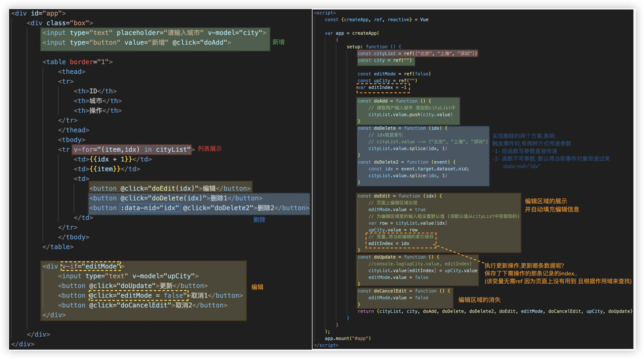The height and width of the screenshot is (359, 644).
Task: Click the 编辑区域的消失 annotation text
Action: coord(479,300)
